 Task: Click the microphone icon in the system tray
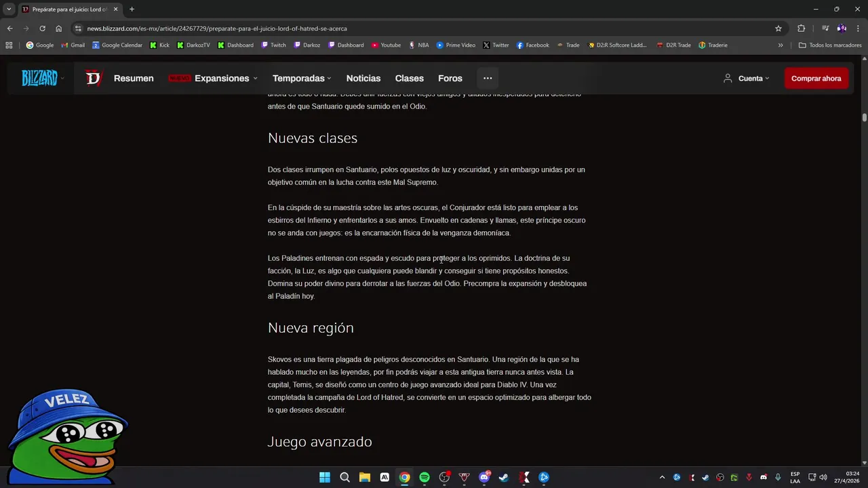coord(778,477)
